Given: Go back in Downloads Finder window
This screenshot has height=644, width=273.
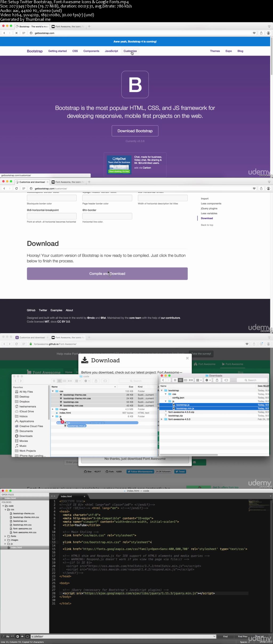Looking at the screenshot, I should pos(163,380).
